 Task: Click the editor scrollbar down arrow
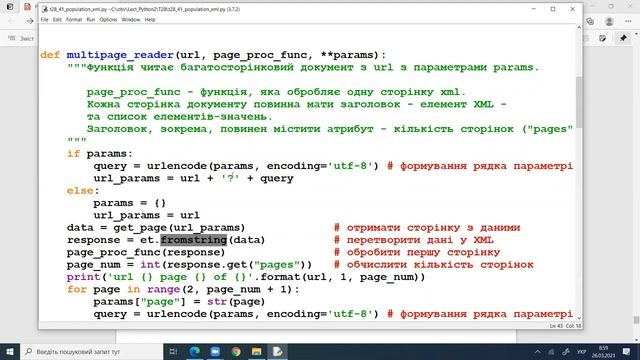[x=579, y=318]
